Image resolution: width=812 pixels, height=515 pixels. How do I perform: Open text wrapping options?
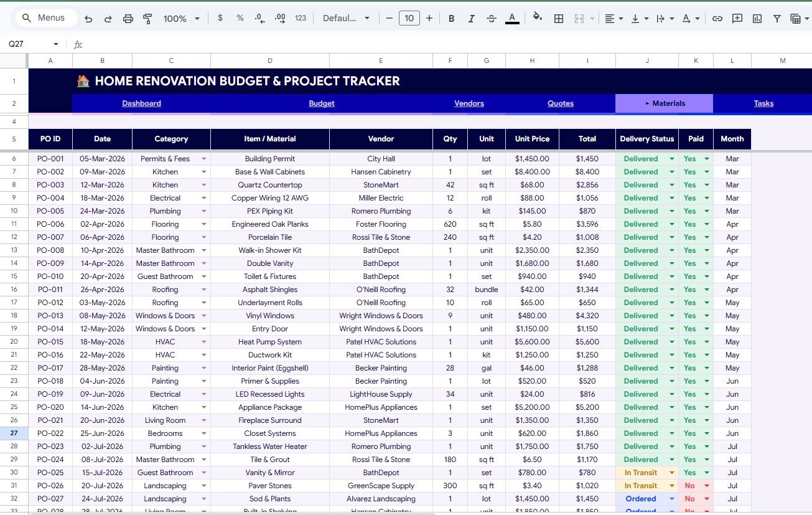tap(665, 19)
